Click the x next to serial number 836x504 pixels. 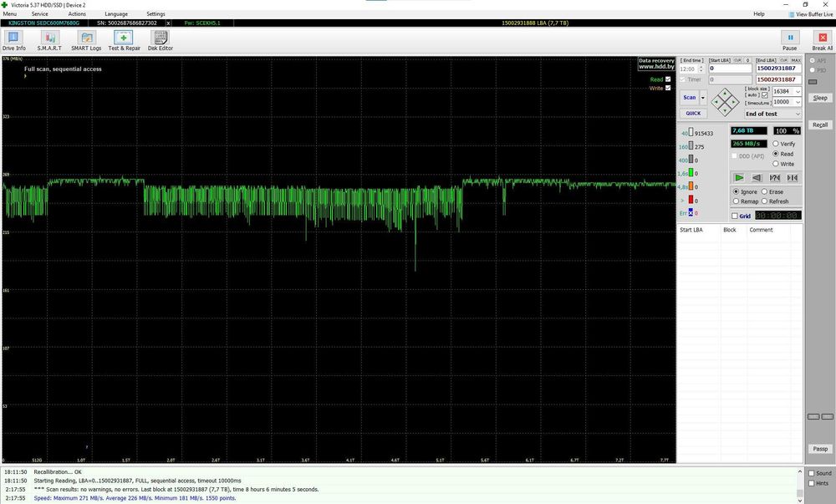(169, 23)
